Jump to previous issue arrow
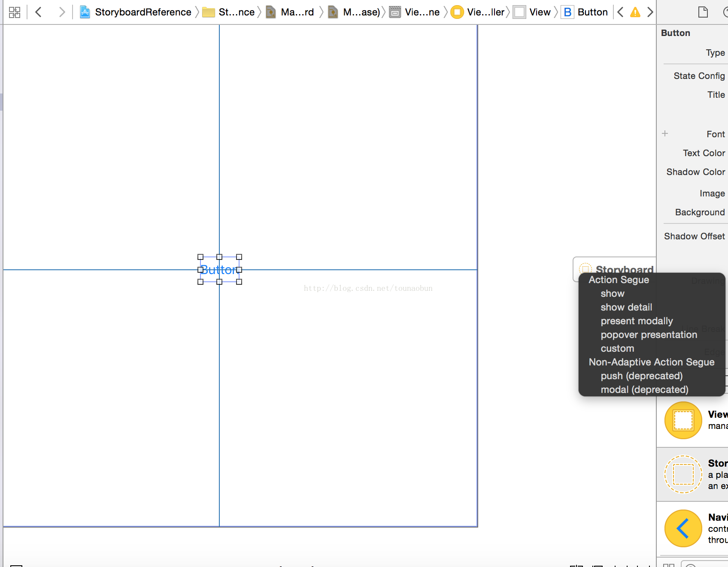Screen dimensions: 728x567 point(620,12)
